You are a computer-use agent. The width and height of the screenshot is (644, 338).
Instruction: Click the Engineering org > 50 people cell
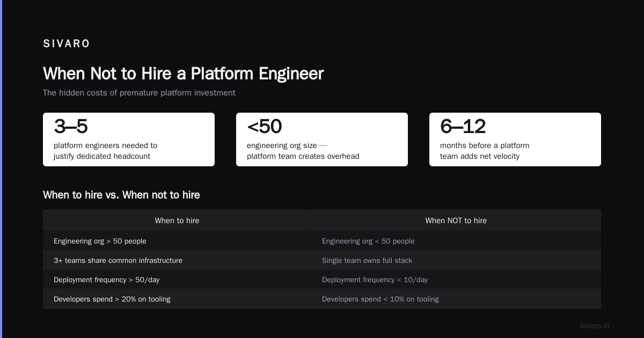click(x=177, y=241)
